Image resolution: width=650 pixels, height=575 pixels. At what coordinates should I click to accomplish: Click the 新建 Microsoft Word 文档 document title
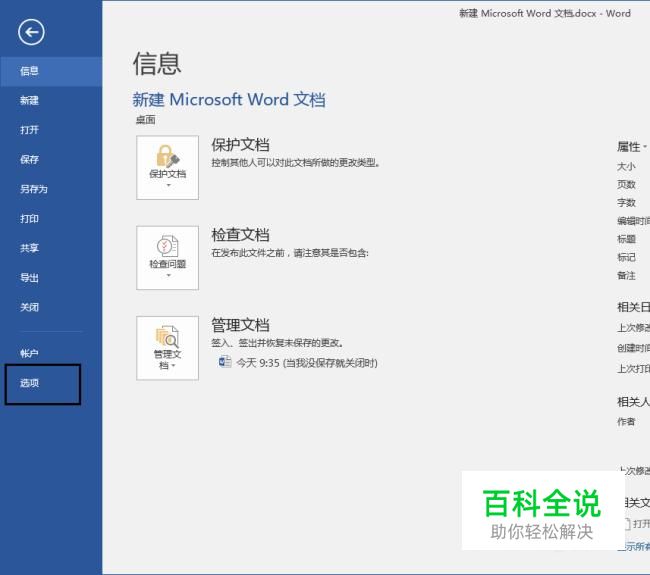(x=229, y=100)
